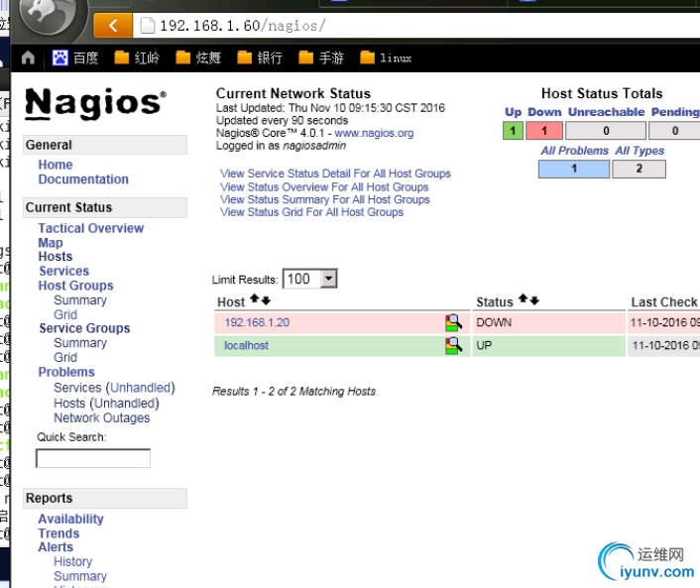Click the Down header in Host Status Totals
The image size is (700, 588).
(544, 112)
